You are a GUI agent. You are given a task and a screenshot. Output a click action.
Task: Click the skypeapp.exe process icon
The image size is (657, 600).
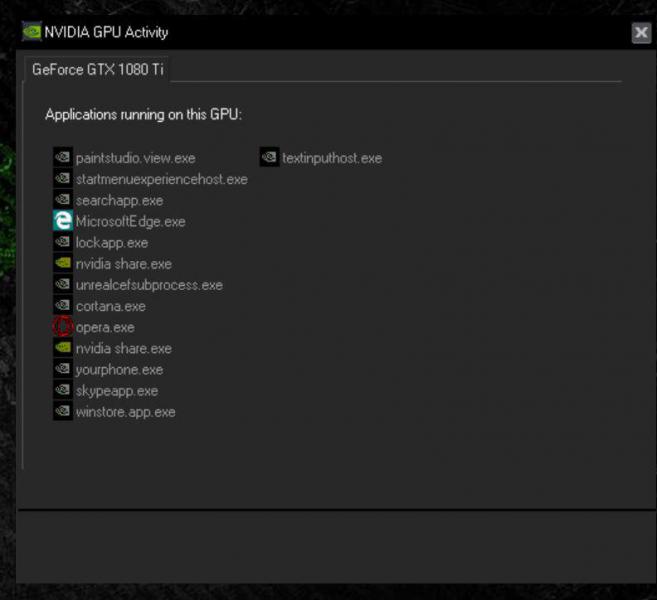tap(62, 391)
